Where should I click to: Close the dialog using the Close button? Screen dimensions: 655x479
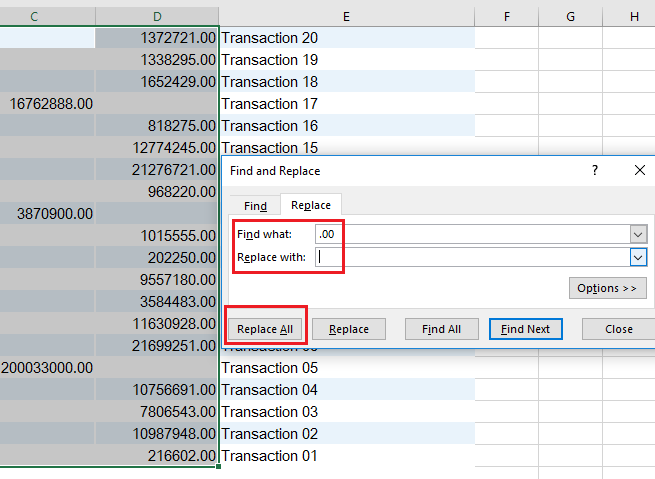click(x=618, y=329)
